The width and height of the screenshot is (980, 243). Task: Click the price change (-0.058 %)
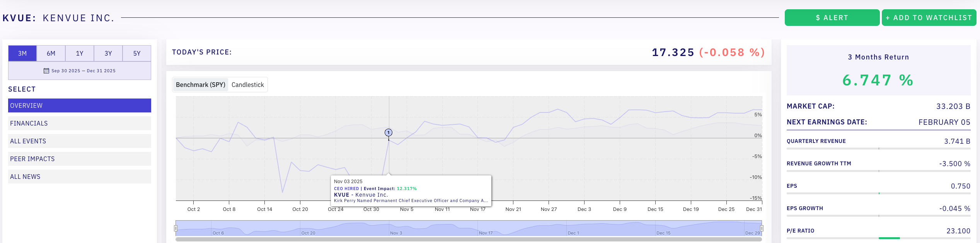[x=732, y=53]
